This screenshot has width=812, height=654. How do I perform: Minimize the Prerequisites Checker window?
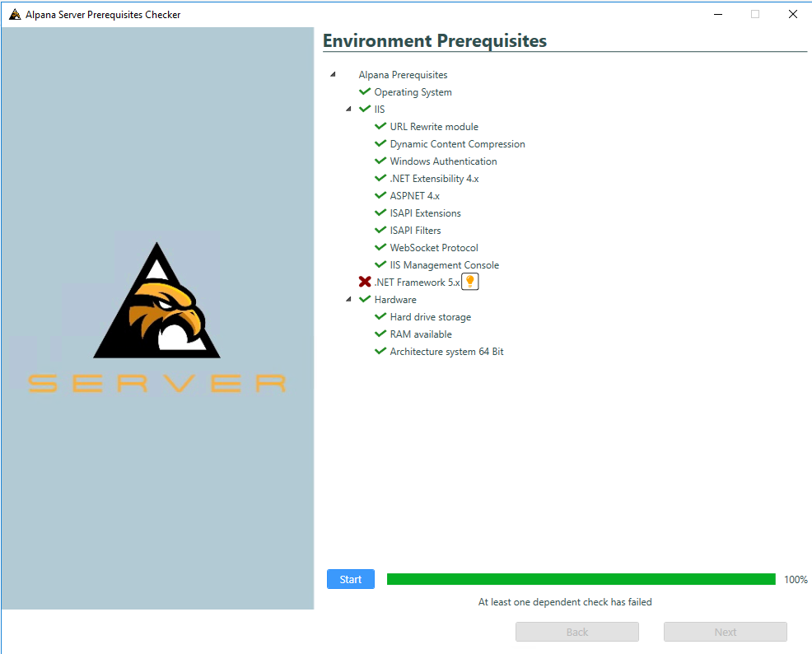[x=718, y=14]
